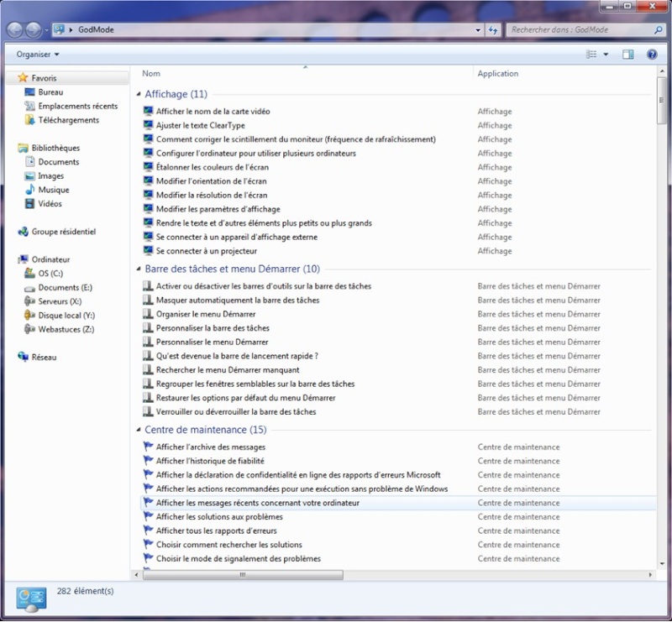Click the search magnifier icon
This screenshot has width=672, height=622.
coord(658,30)
